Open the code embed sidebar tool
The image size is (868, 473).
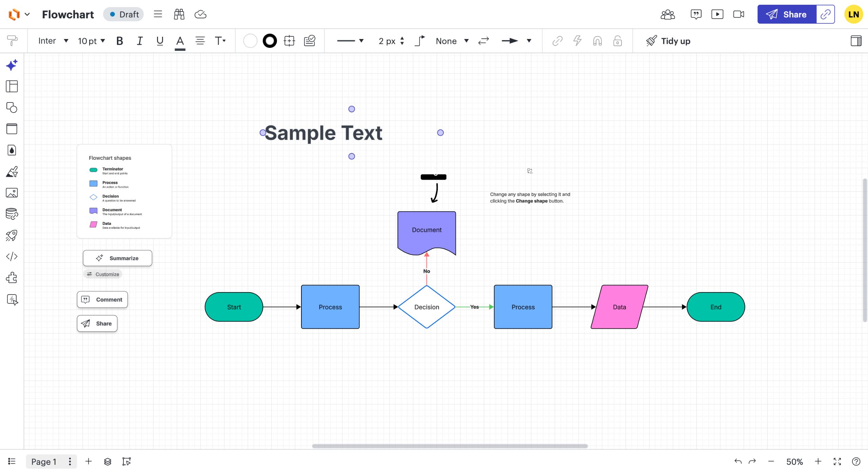click(12, 257)
